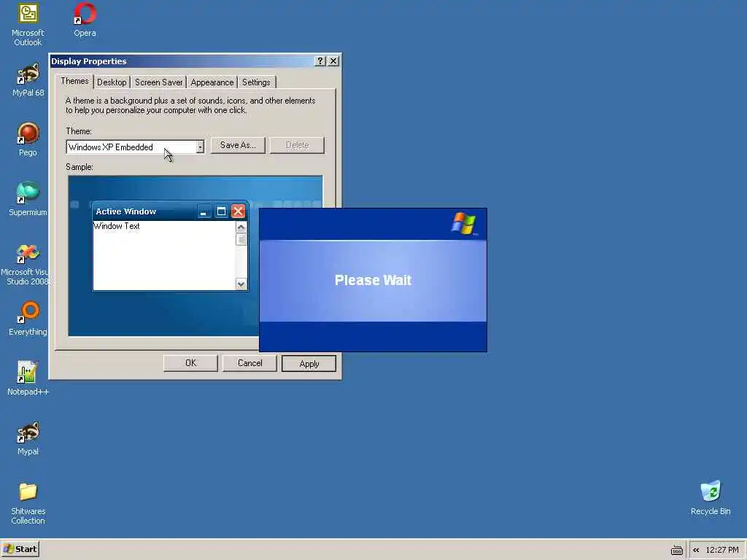Screen dimensions: 747x560
Task: Click the sample window's minimize button
Action: tap(204, 211)
